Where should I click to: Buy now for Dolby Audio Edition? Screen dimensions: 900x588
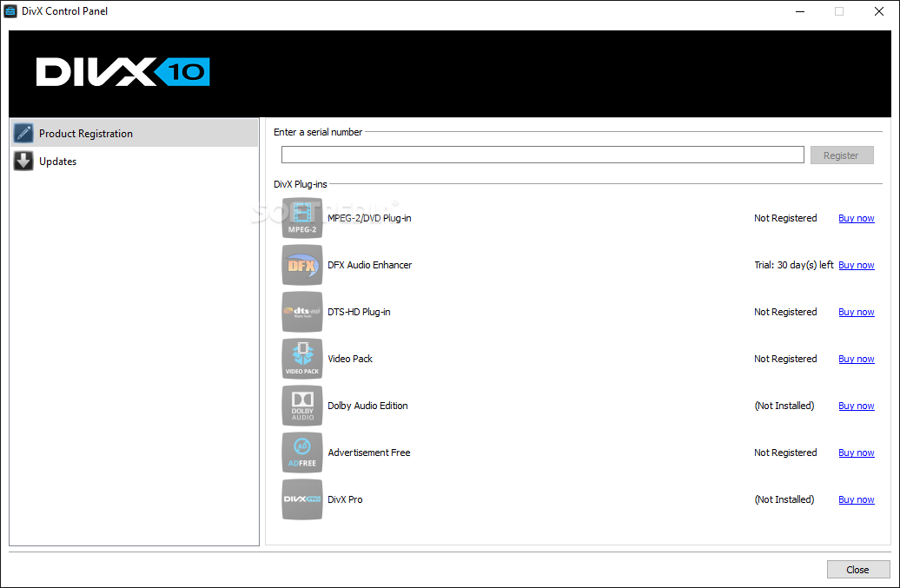click(857, 406)
